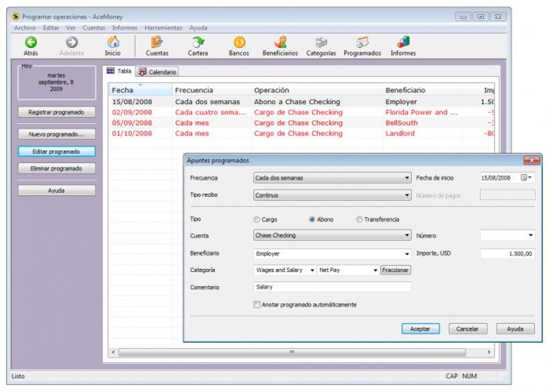Switch to the Tabla tab
549x392 pixels.
coord(119,71)
